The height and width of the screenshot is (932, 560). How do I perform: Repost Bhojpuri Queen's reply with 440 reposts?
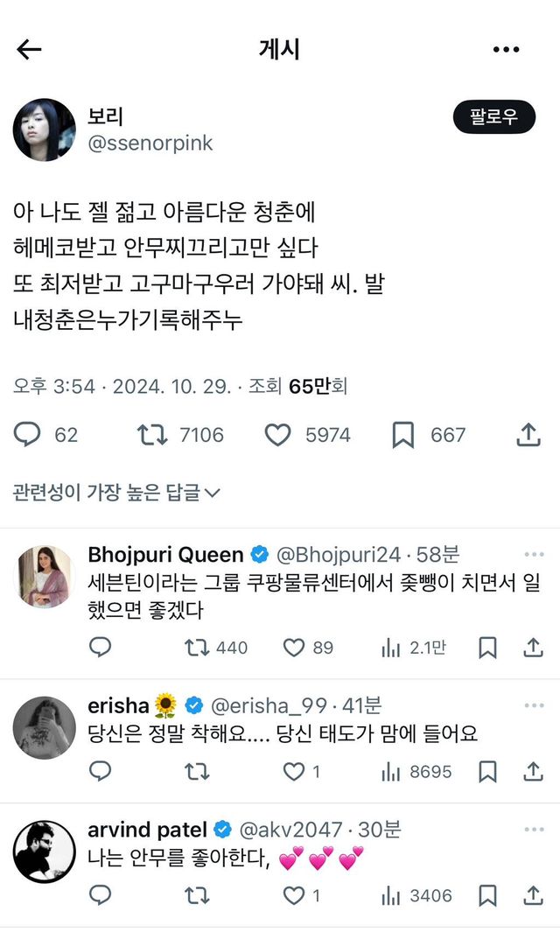point(197,648)
